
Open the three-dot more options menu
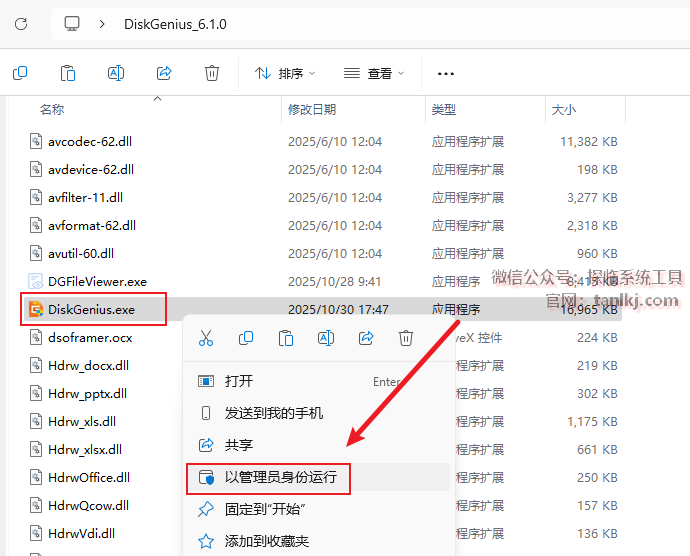[x=446, y=74]
